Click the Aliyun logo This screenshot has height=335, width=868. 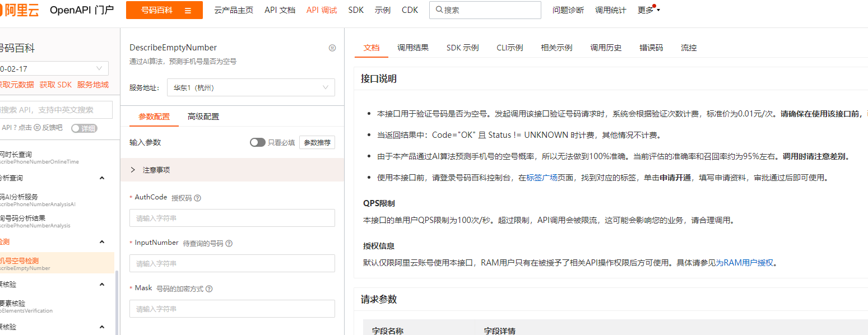(x=20, y=10)
